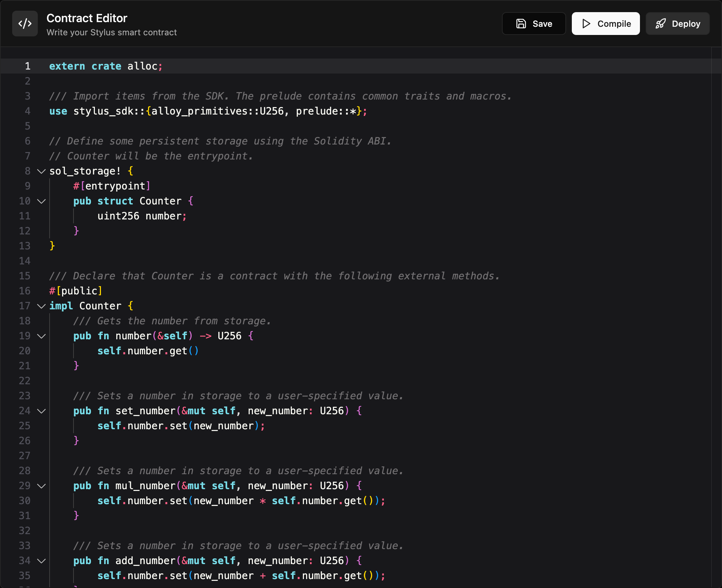Fold the add_number function at line 34
722x588 pixels.
[41, 561]
